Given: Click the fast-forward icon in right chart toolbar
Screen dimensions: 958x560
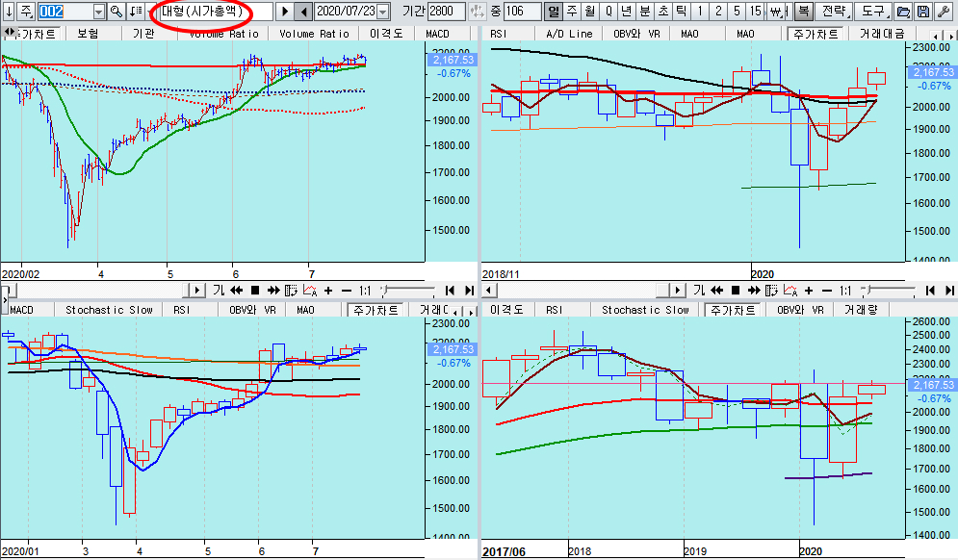Looking at the screenshot, I should (x=754, y=290).
